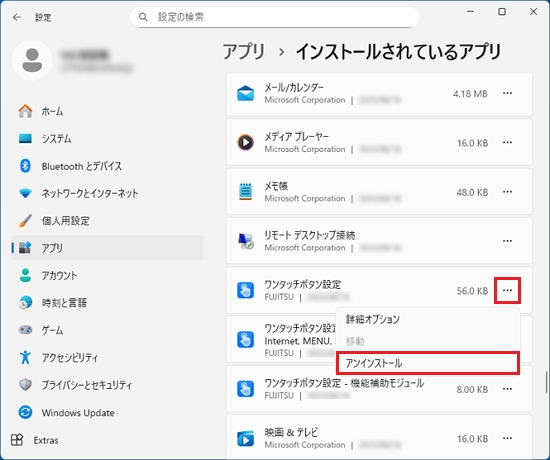Open more options for メモ帳
This screenshot has height=460, width=550.
(x=507, y=192)
